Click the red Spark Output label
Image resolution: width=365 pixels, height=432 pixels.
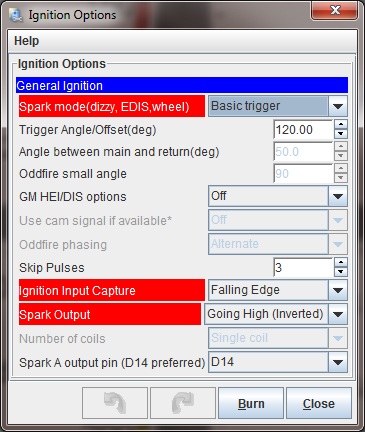[x=110, y=314]
